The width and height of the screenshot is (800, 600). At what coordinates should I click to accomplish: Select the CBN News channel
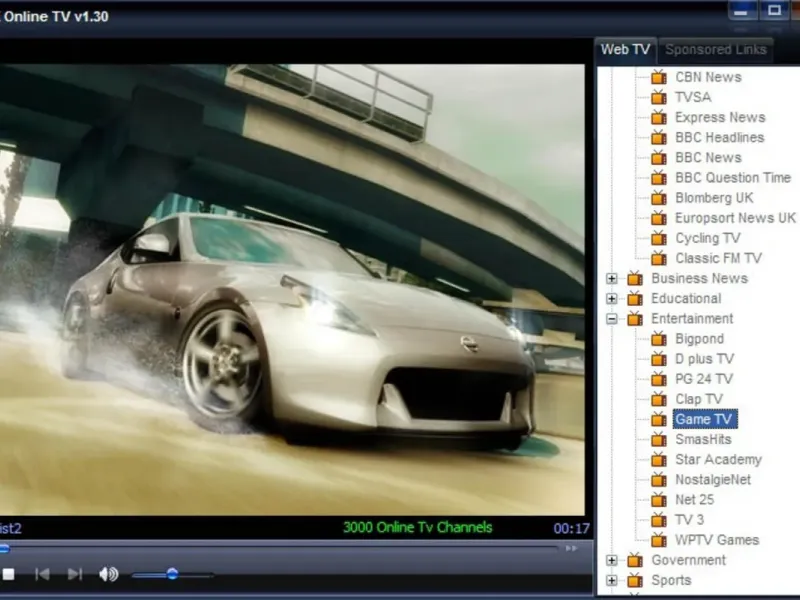pos(708,77)
